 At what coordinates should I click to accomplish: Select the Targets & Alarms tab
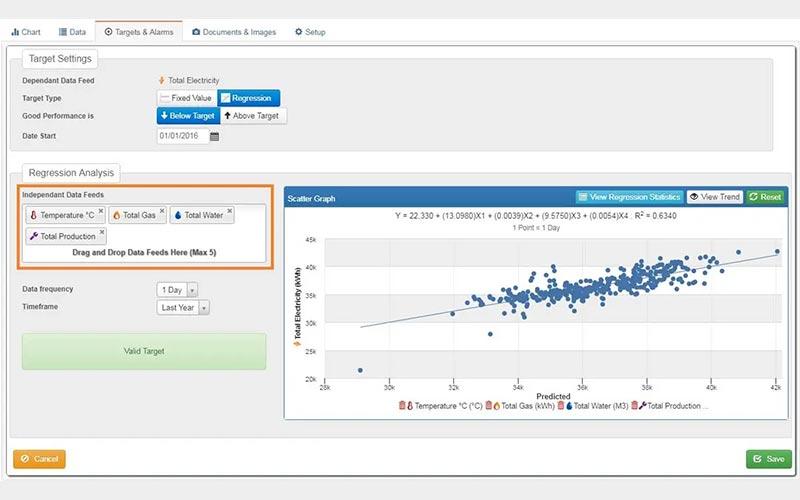click(x=139, y=32)
